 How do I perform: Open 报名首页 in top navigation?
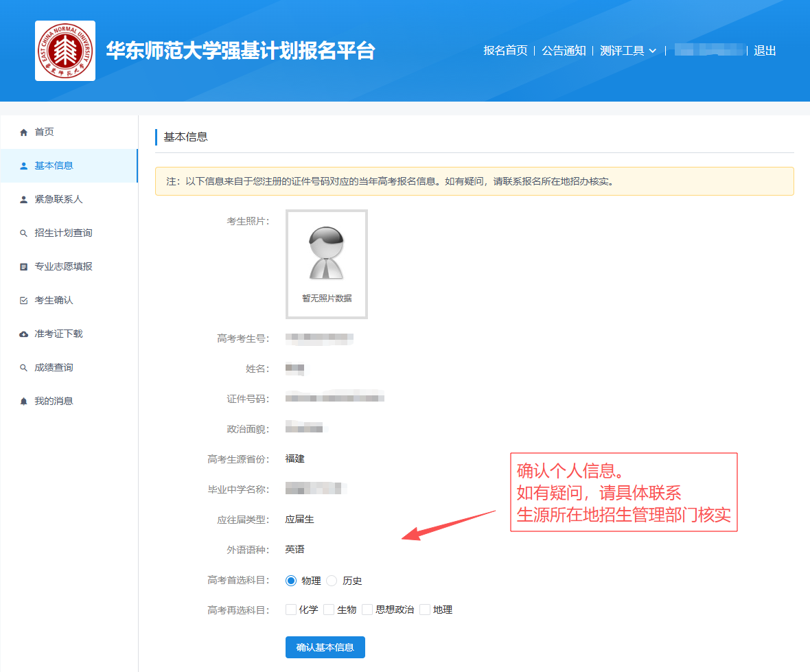point(505,51)
